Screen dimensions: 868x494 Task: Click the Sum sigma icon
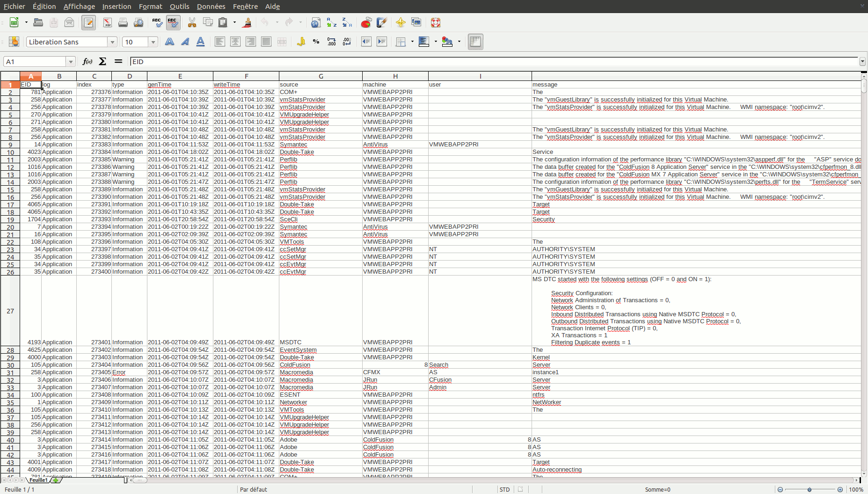[102, 61]
